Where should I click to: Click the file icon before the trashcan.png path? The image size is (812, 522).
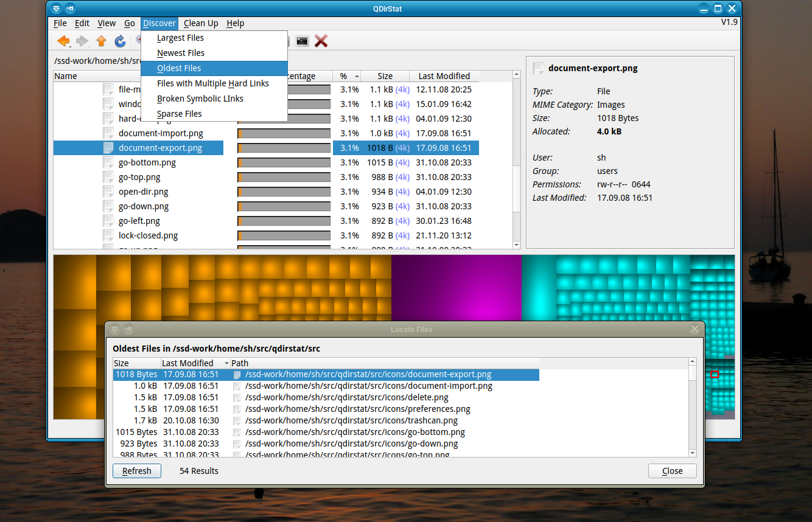tap(237, 420)
